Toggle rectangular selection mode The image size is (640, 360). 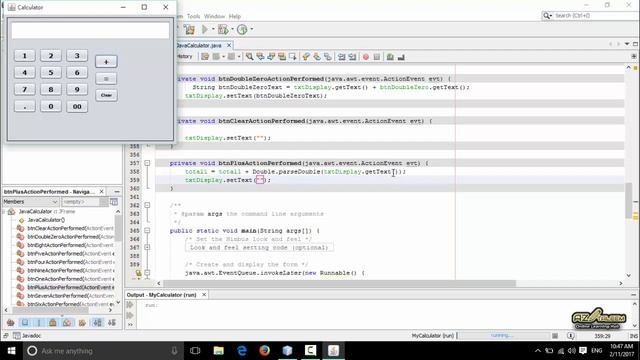click(293, 57)
